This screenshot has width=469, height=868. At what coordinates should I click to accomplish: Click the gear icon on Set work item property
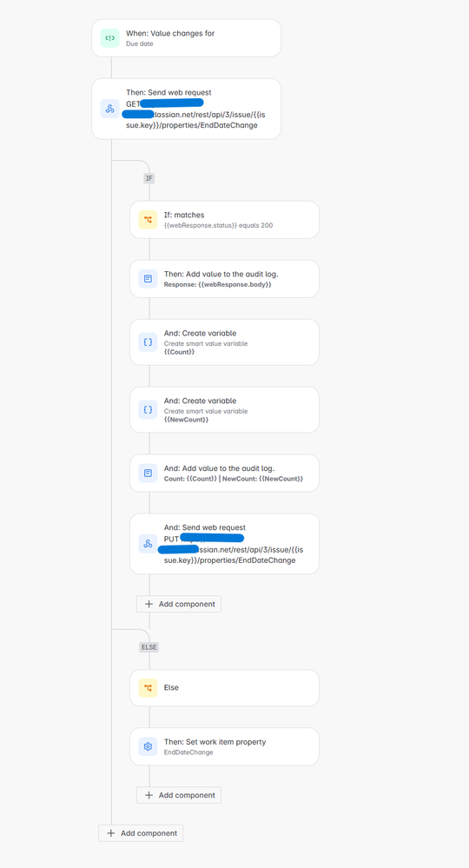(x=148, y=746)
